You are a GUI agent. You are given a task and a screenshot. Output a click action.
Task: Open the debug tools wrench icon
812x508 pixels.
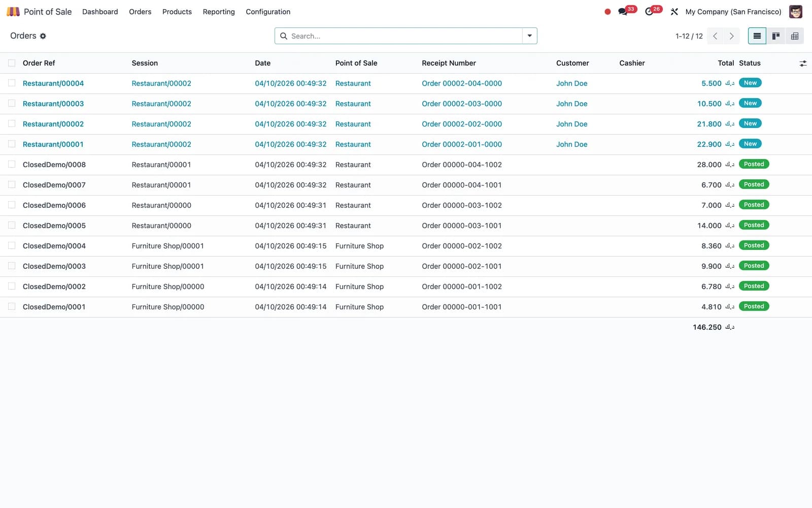(674, 12)
